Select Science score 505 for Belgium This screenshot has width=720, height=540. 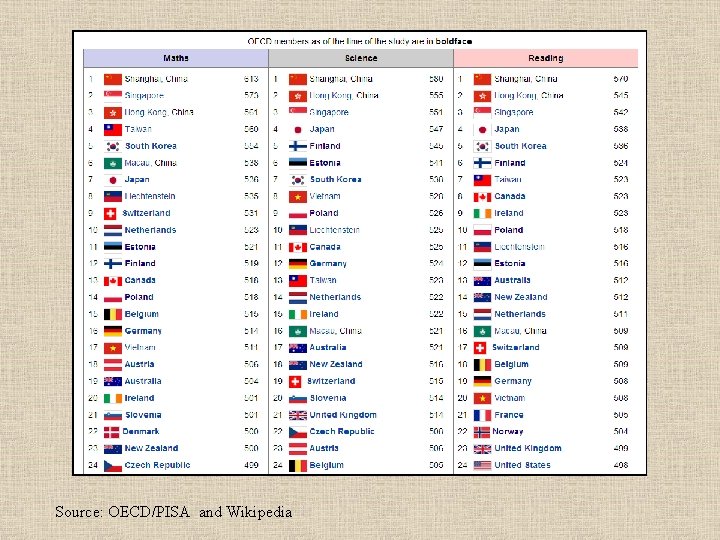point(436,465)
